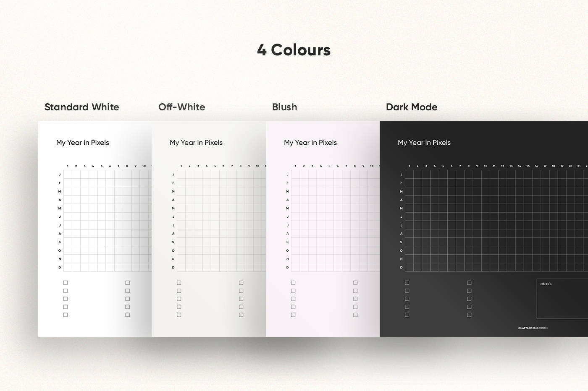Screen dimensions: 588x391
Task: Tick bottom right-column checkbox on Standard White page
Action: (x=128, y=315)
